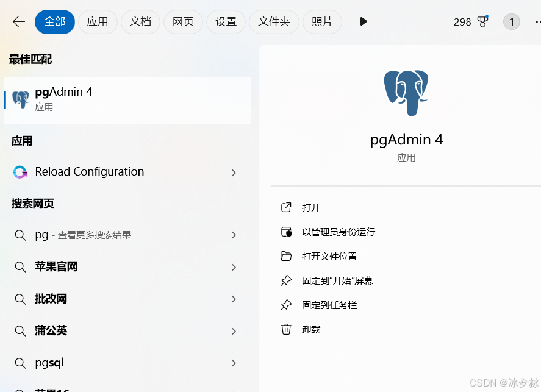541x392 pixels.
Task: Switch to the 应用 filter tab
Action: [x=98, y=22]
